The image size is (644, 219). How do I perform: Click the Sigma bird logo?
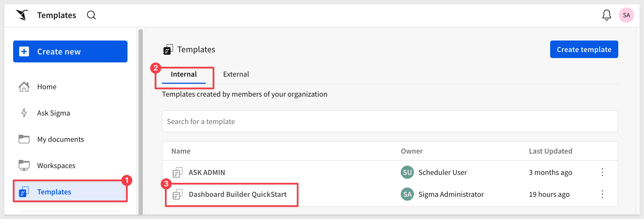pos(22,15)
